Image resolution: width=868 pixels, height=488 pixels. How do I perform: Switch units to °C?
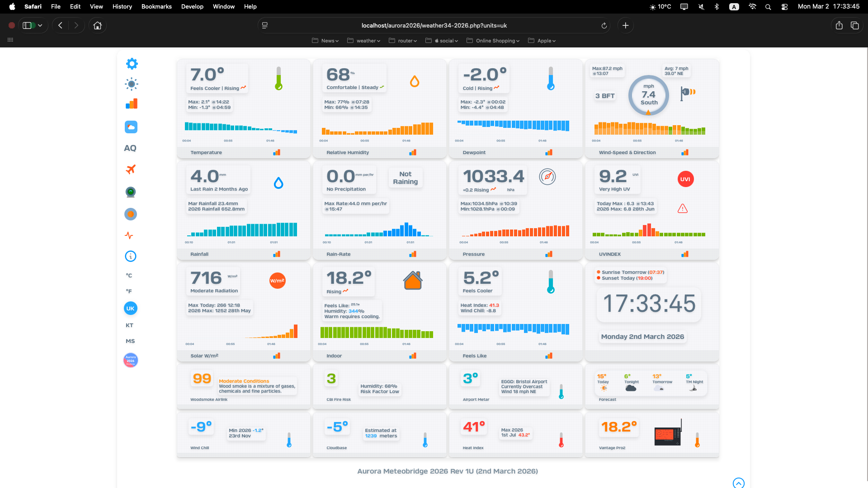[129, 275]
